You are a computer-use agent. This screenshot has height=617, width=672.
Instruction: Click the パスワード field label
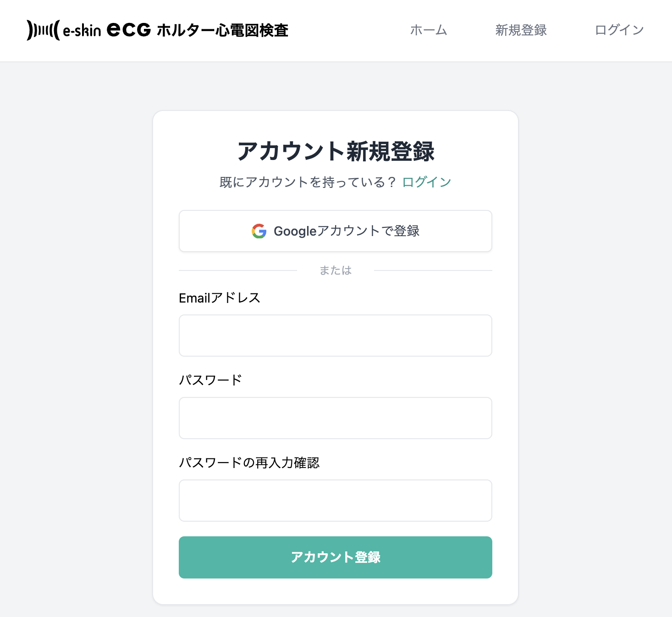[210, 380]
